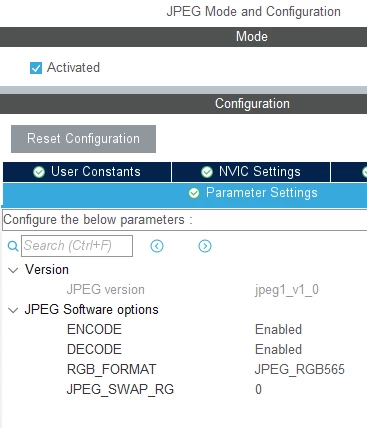Click the search magnifier icon
Viewport: 367px width, 428px height.
13,246
